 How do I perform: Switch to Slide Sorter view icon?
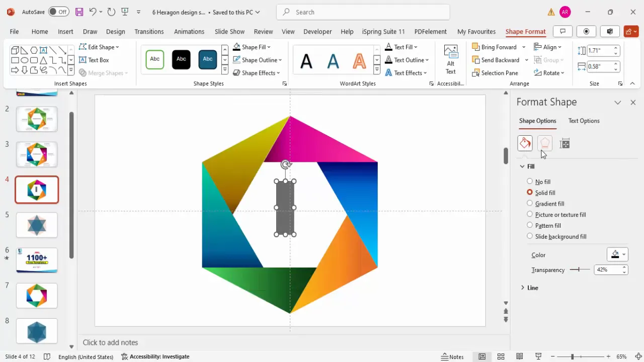(x=501, y=356)
